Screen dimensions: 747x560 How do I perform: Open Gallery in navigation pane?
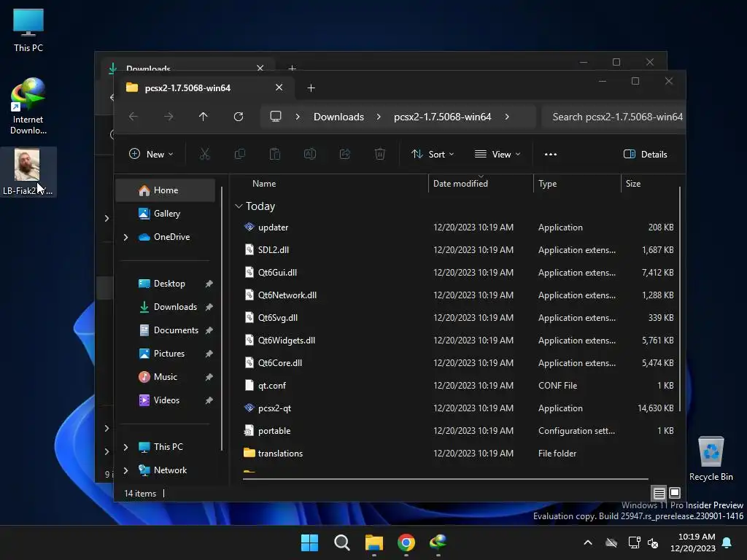pyautogui.click(x=166, y=214)
